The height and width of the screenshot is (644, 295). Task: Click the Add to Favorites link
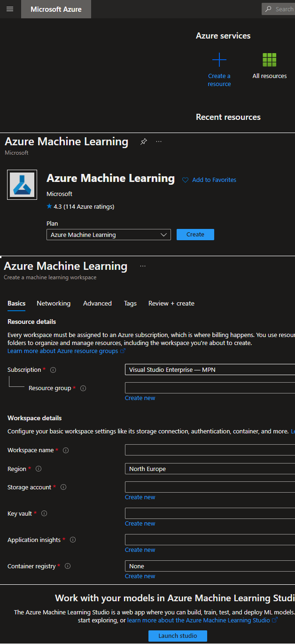tap(214, 180)
